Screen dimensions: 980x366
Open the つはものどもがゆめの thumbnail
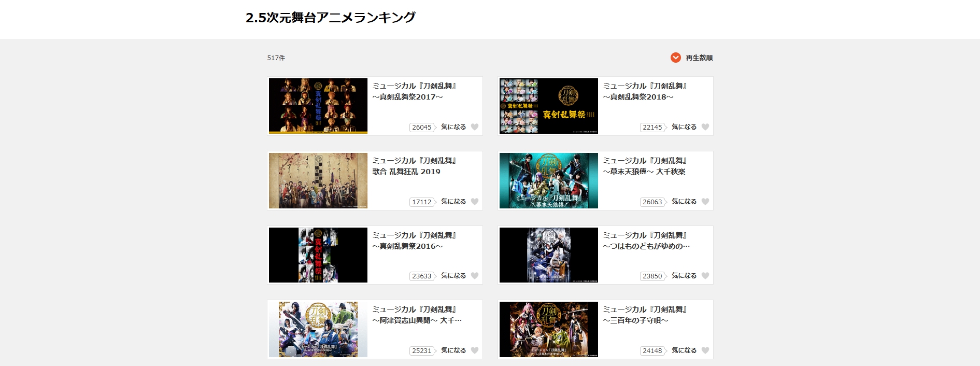[x=549, y=255]
